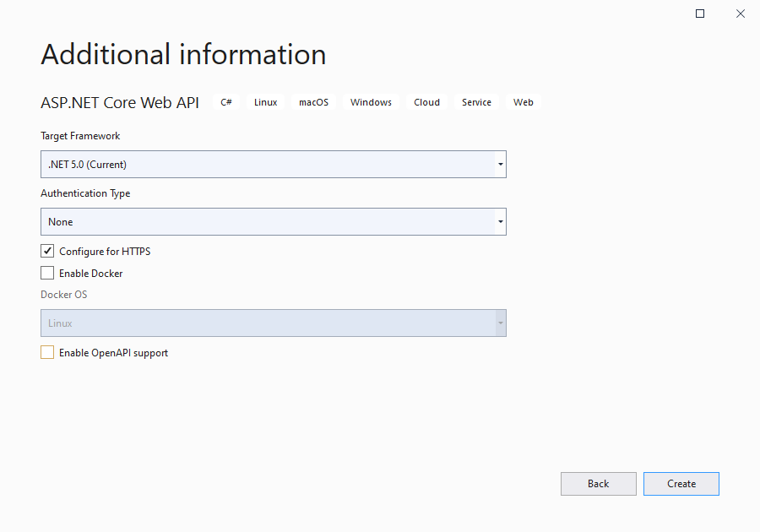Viewport: 760px width, 532px height.
Task: Click the Cloud project type tag
Action: (x=426, y=102)
